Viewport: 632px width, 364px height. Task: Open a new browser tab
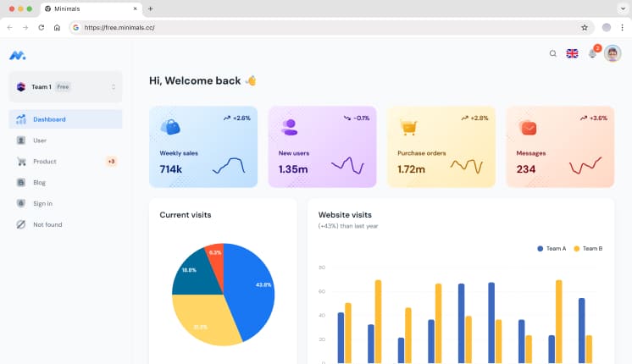coord(150,8)
